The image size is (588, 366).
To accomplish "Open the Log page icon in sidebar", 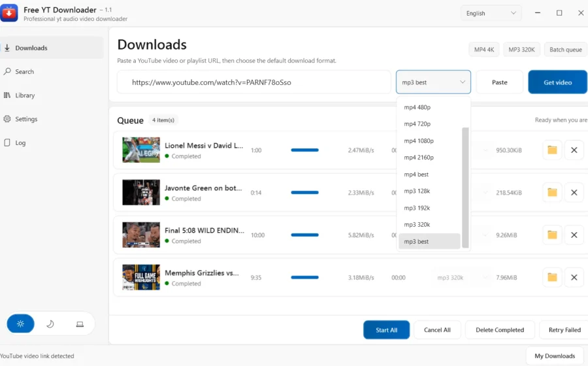I will pos(7,143).
